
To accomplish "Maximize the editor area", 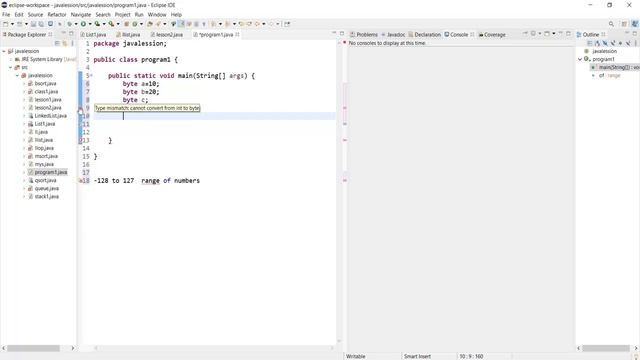I will pyautogui.click(x=342, y=33).
